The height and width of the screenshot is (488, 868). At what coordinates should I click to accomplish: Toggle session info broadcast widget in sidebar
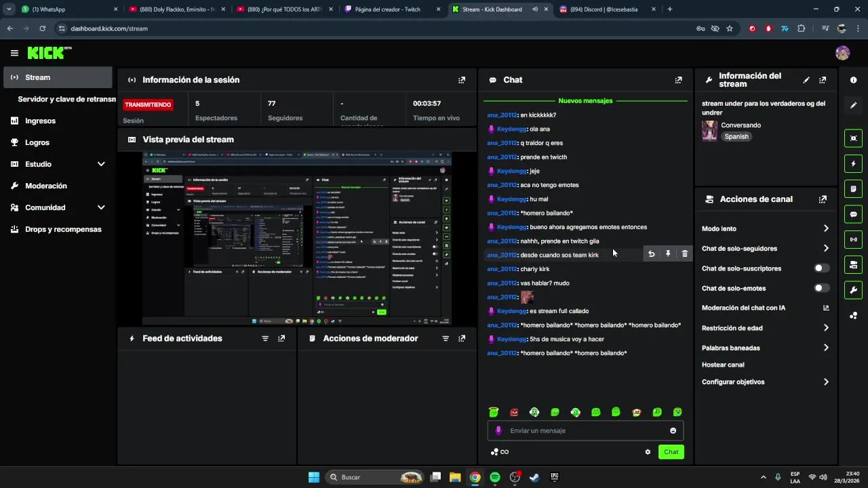[853, 239]
